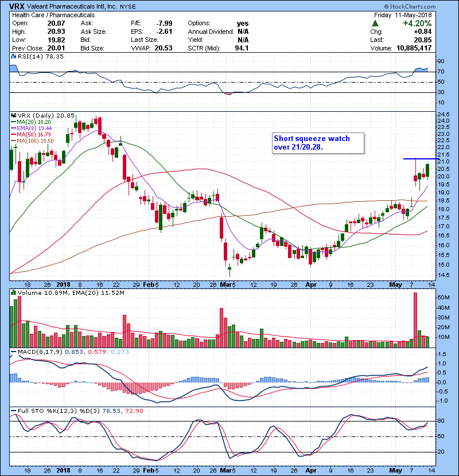Click the Volume 10.89M, EMA(20) 11.52M label

[x=71, y=292]
